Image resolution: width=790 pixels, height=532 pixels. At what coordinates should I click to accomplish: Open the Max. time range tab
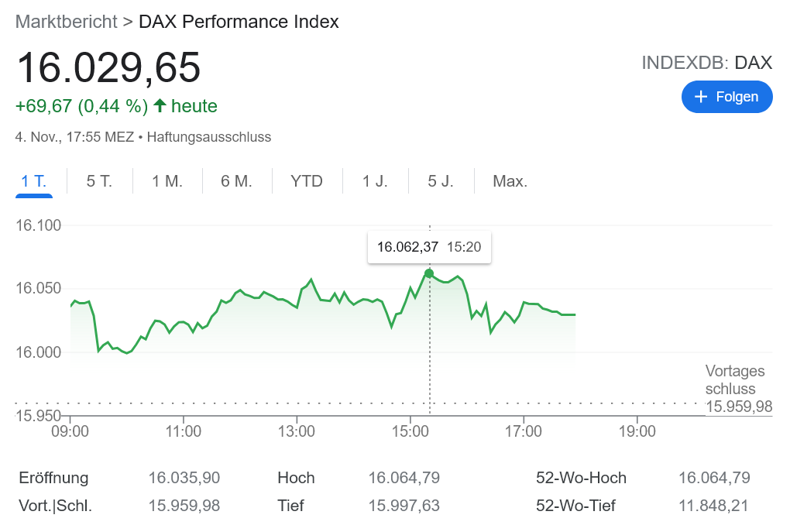coord(510,182)
